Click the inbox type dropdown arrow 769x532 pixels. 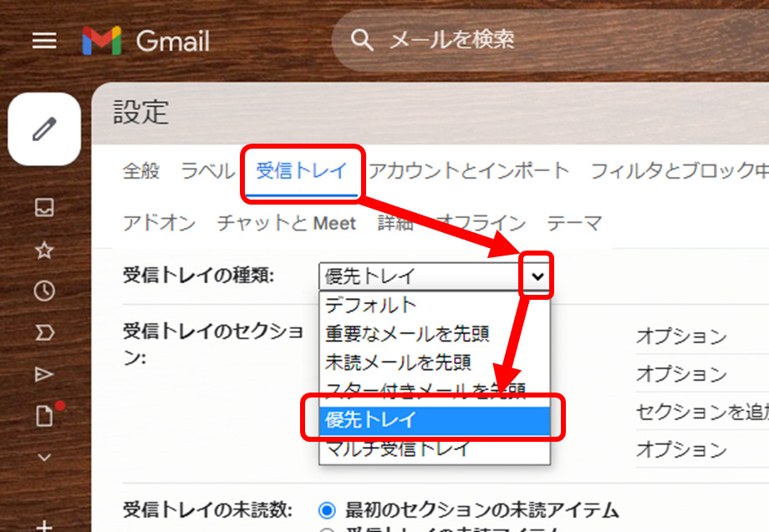click(x=537, y=276)
